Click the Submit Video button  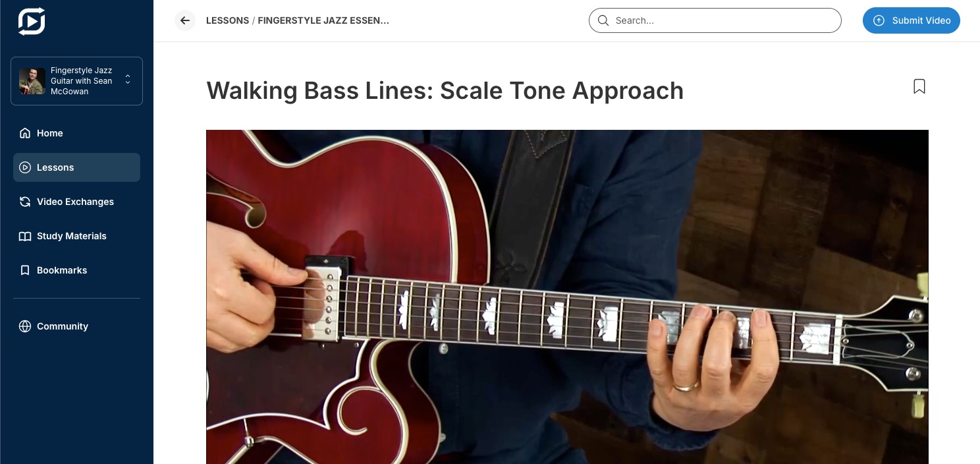(x=912, y=20)
